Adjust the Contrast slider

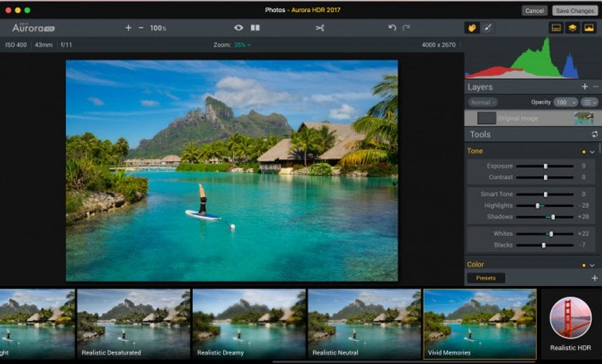pyautogui.click(x=545, y=178)
